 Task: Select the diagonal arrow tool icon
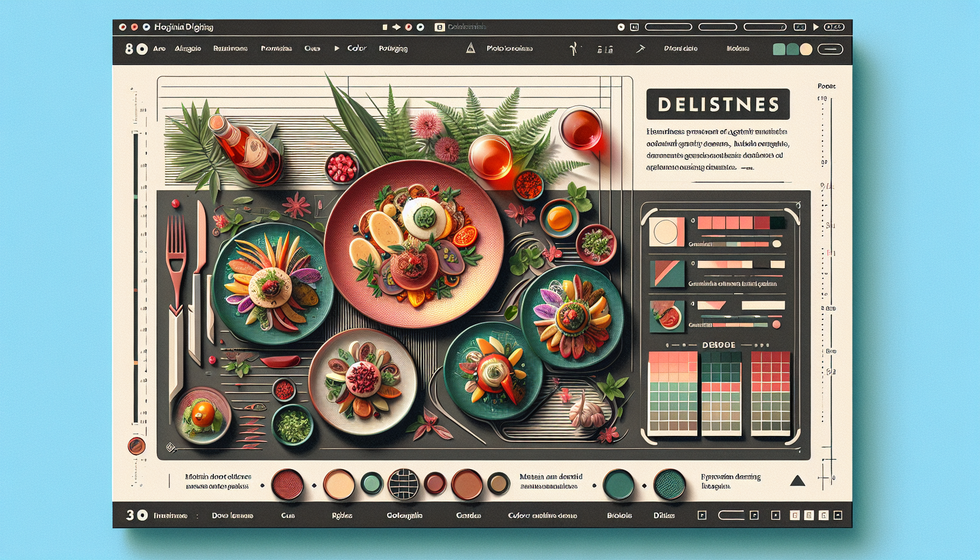[x=640, y=49]
